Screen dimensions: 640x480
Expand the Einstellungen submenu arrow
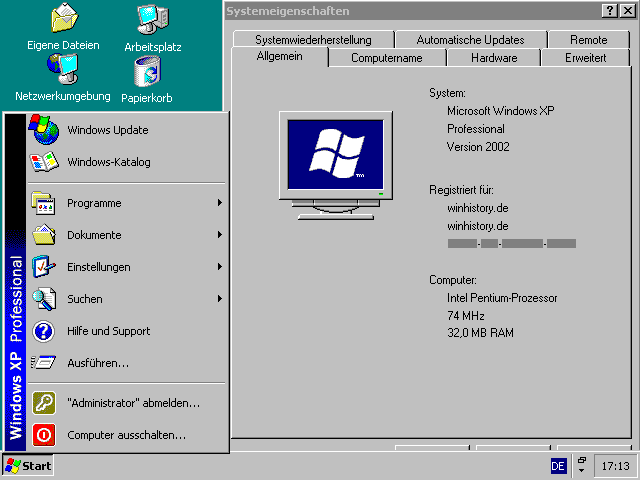pyautogui.click(x=219, y=267)
